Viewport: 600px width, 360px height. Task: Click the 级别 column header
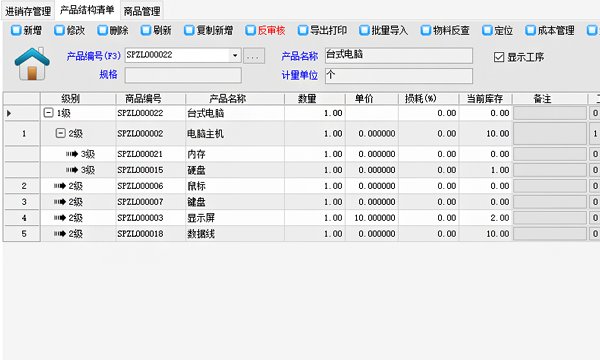[78, 99]
